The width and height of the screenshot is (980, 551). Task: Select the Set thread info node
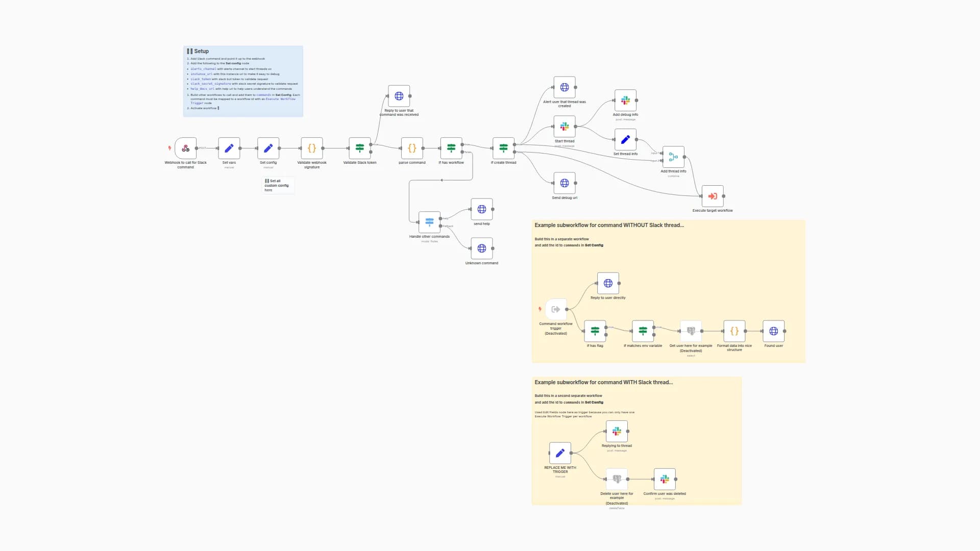click(x=625, y=140)
